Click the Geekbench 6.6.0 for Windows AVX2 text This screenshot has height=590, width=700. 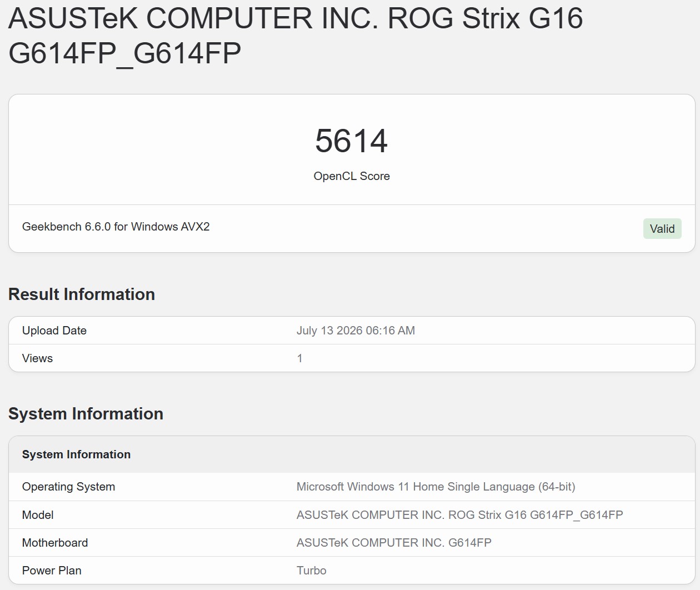point(116,227)
